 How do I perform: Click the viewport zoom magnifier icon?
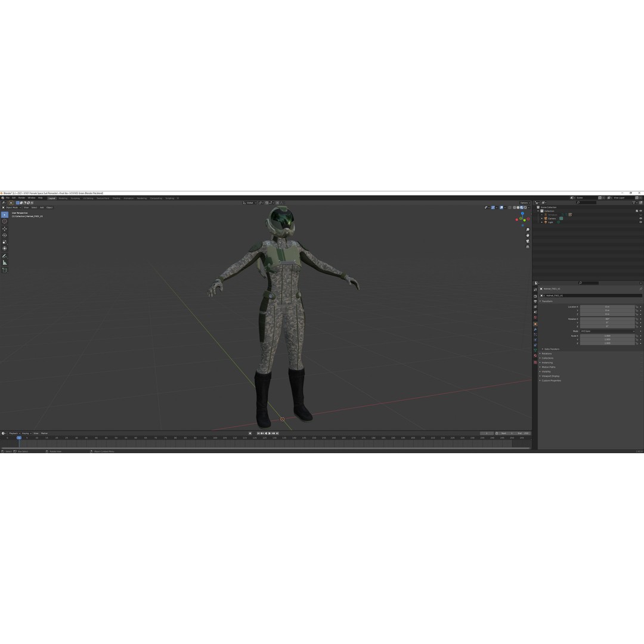pyautogui.click(x=527, y=230)
